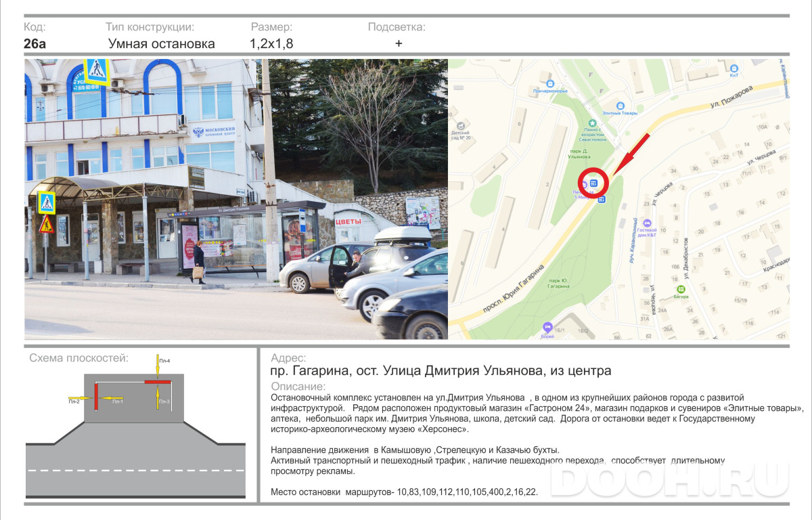
Task: Click the Тип конструкции: label
Action: pos(150,27)
